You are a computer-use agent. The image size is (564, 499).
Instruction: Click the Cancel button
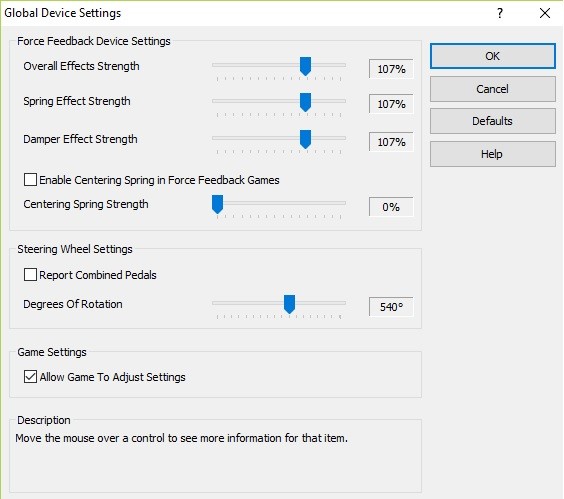(x=492, y=89)
